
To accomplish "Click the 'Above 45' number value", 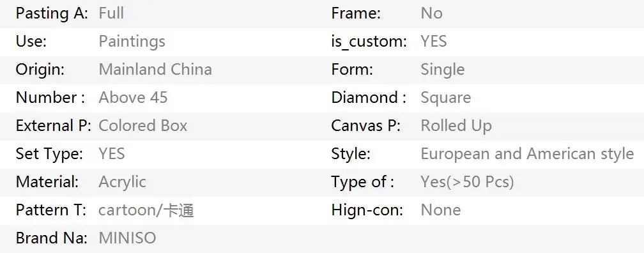I will tap(133, 97).
